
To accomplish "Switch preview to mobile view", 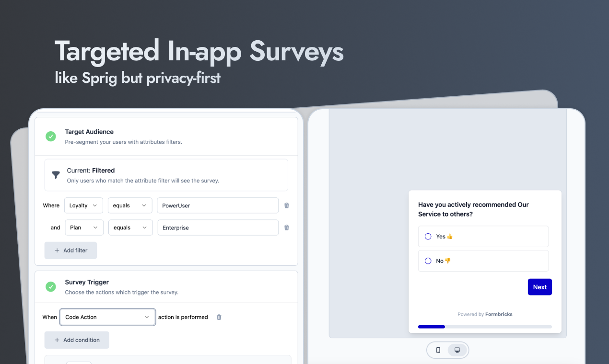I will pos(438,350).
